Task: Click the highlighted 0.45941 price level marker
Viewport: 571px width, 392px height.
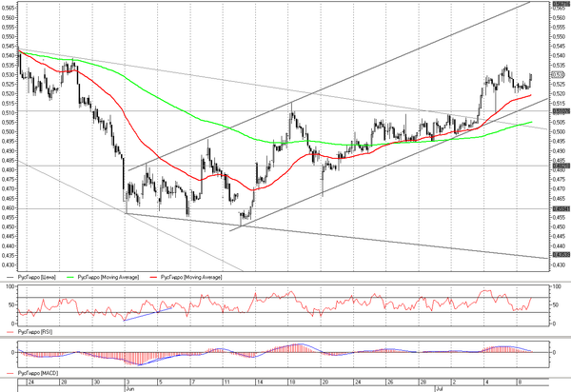Action: [561, 209]
